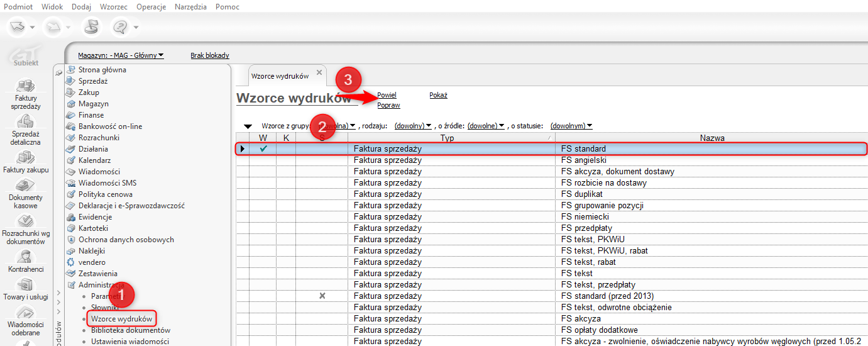
Task: Collapse the filter bar black triangle
Action: coord(248,126)
